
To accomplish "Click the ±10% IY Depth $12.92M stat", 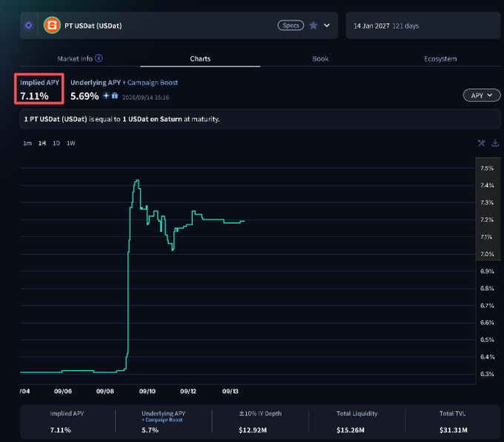I will point(260,421).
